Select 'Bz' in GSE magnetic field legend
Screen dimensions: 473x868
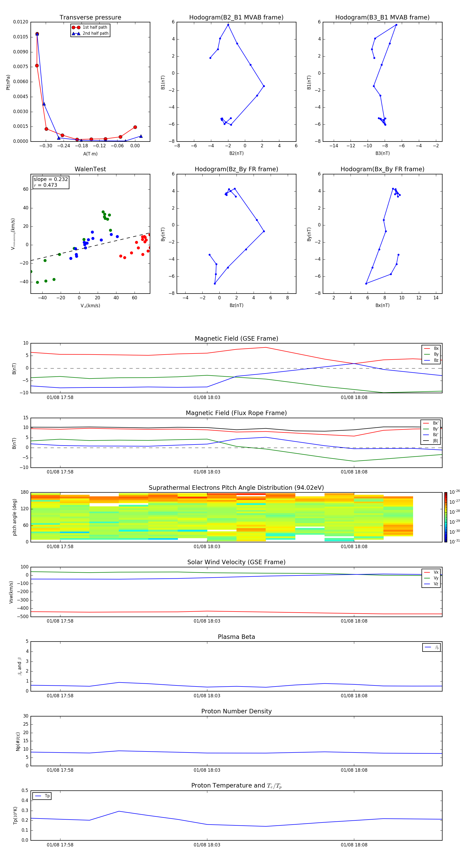[431, 360]
